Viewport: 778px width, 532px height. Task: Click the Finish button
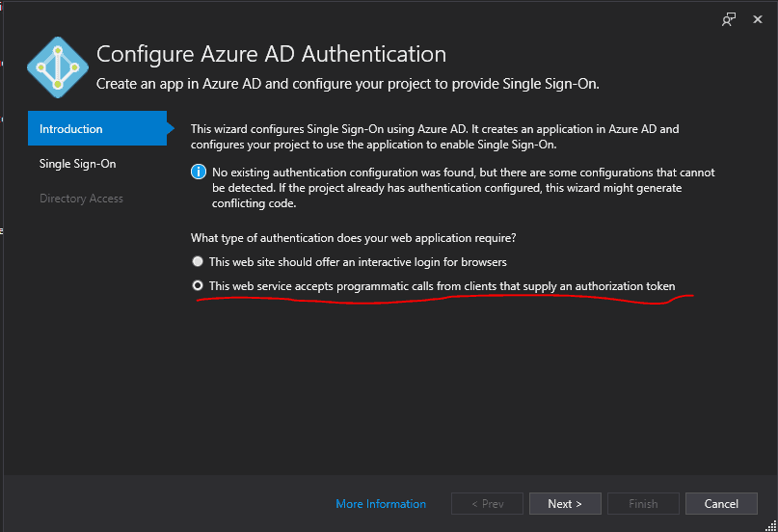[643, 504]
